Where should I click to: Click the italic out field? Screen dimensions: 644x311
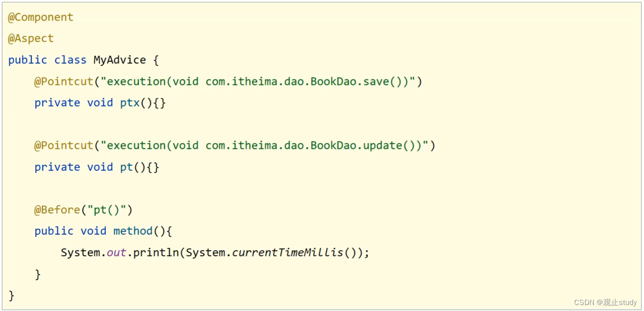[x=116, y=253]
